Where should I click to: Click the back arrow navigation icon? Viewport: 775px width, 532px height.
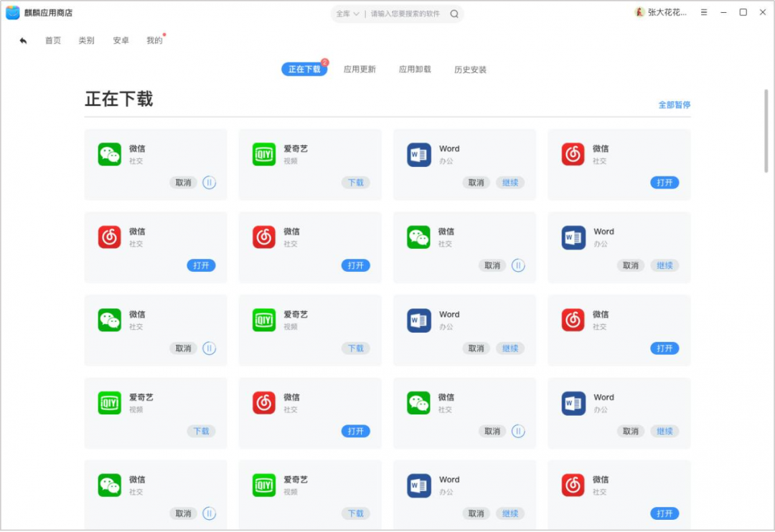(22, 41)
